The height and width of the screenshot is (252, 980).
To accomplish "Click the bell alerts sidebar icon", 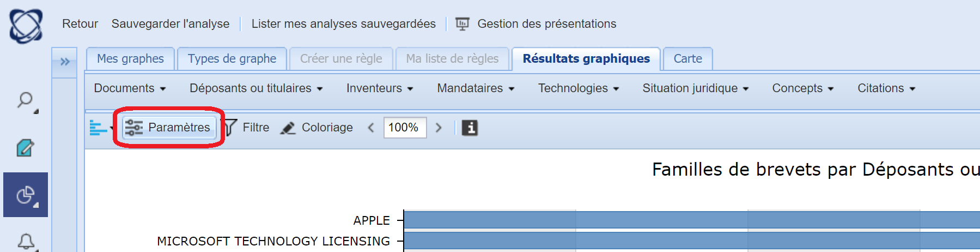I will pyautogui.click(x=26, y=241).
